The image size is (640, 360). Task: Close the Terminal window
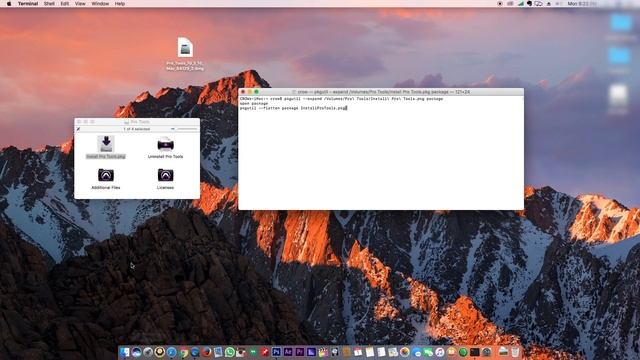pyautogui.click(x=243, y=92)
